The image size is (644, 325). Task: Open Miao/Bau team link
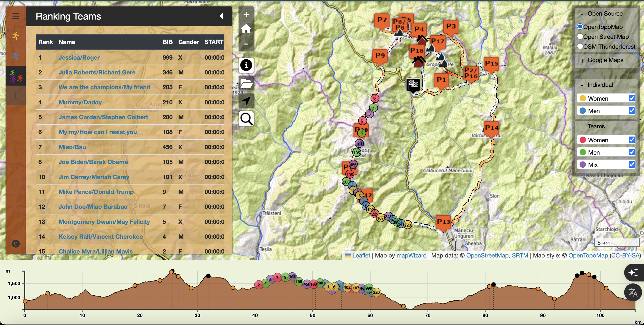point(72,147)
